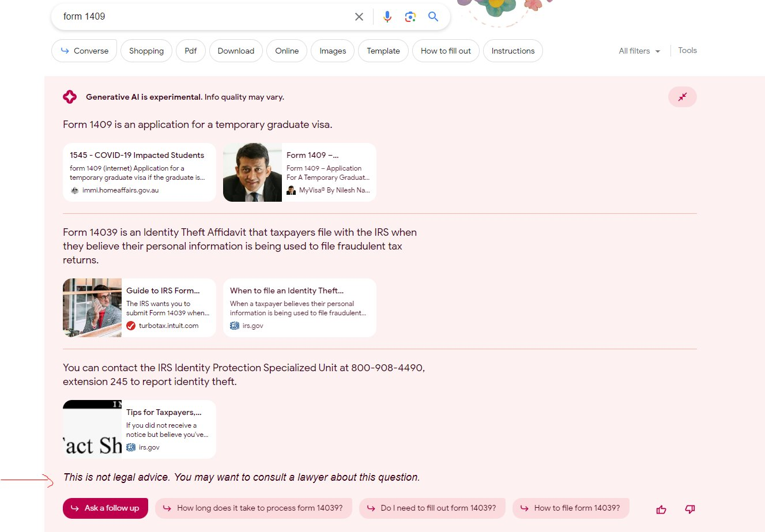Give thumbs down to AI answer
The width and height of the screenshot is (765, 532).
tap(689, 509)
